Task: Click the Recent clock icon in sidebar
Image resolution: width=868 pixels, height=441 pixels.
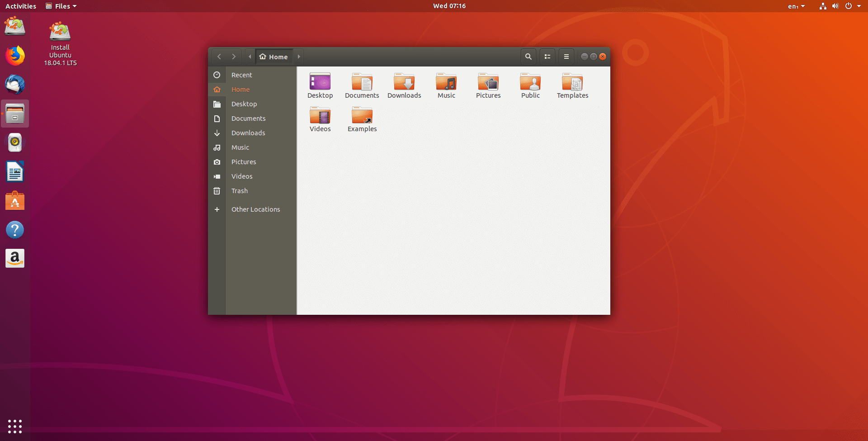Action: pyautogui.click(x=217, y=75)
